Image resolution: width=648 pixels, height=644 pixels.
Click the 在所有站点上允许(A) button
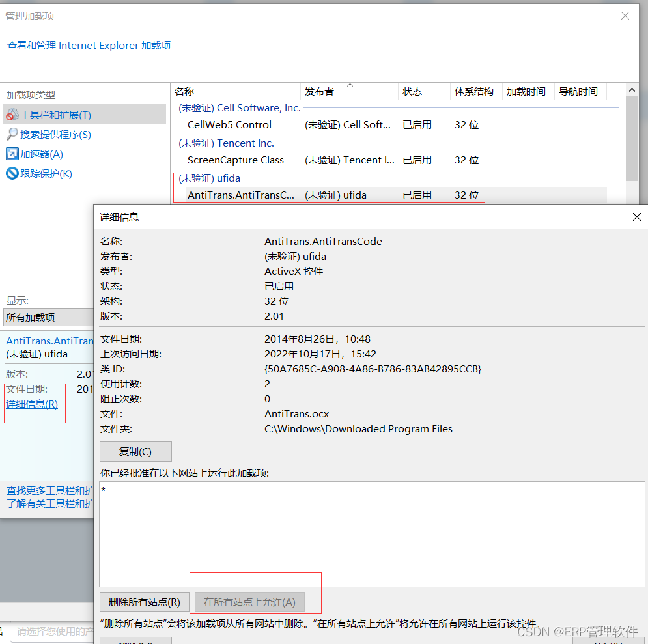coord(249,602)
